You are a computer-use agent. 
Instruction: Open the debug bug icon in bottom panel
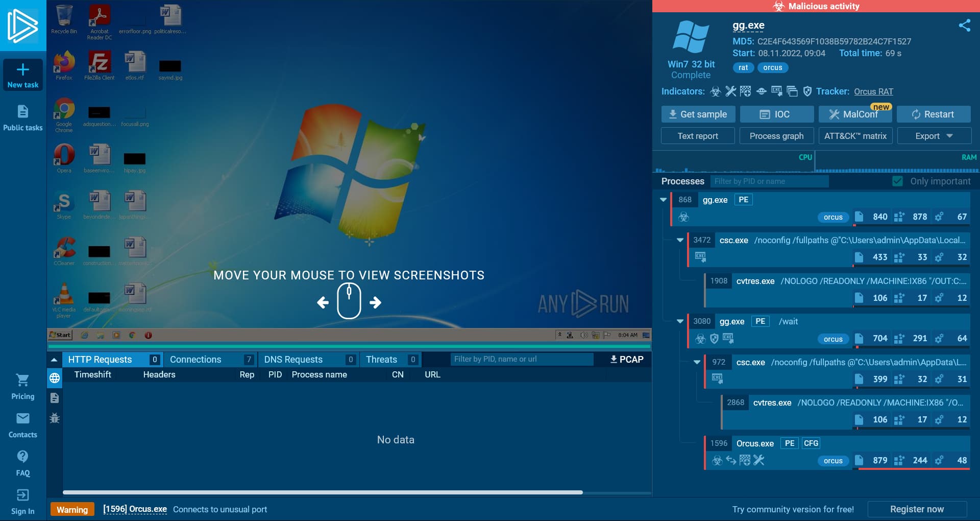[55, 418]
